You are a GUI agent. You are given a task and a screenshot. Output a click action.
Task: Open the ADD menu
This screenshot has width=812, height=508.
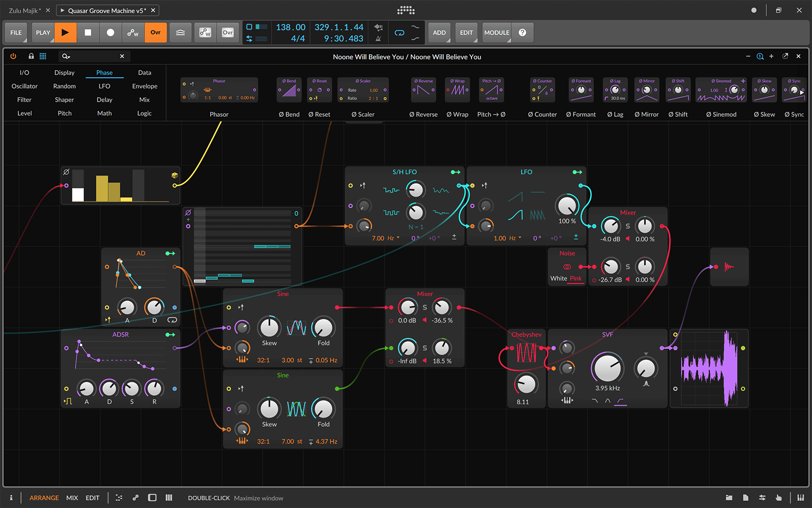coord(439,33)
